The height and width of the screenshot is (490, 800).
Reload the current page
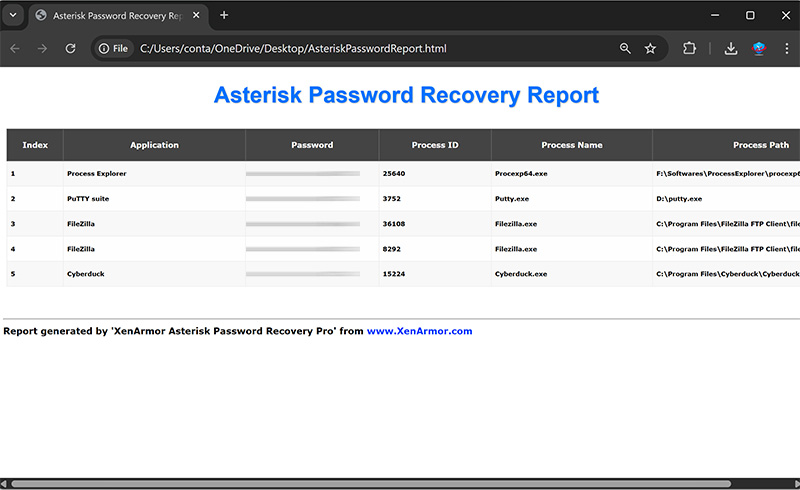(x=70, y=48)
